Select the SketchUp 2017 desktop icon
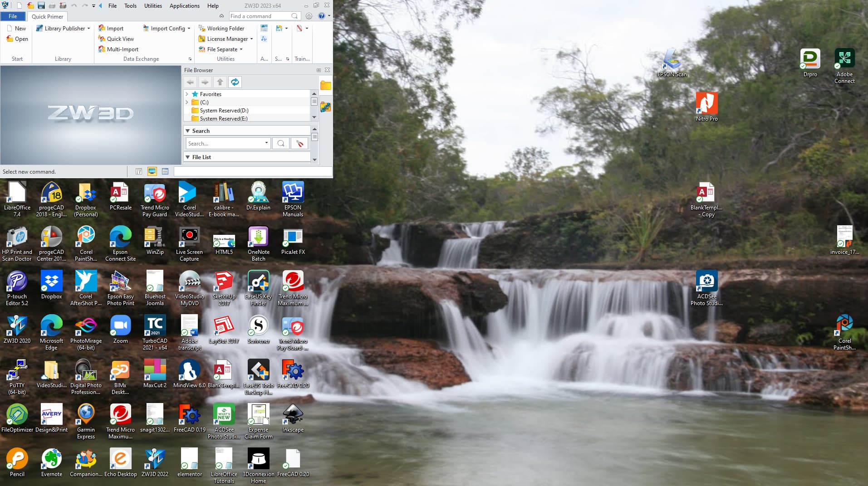This screenshot has width=868, height=486. pyautogui.click(x=224, y=288)
